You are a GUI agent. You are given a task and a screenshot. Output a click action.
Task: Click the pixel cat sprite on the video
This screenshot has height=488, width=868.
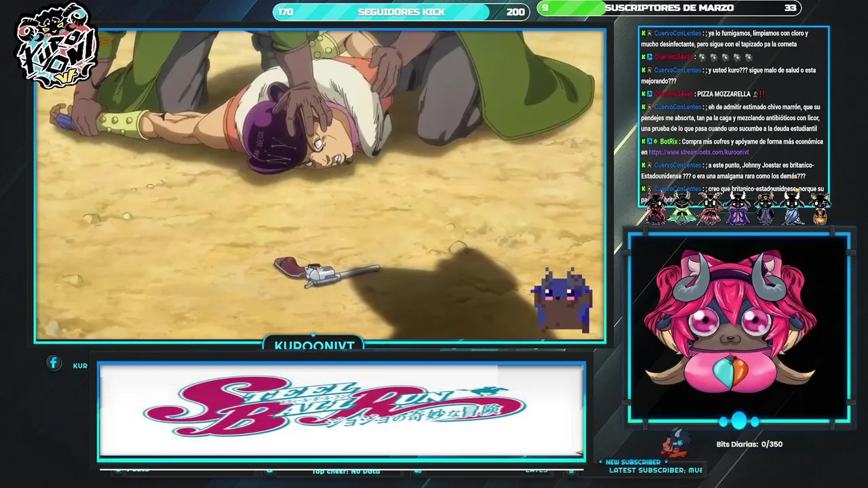(562, 300)
